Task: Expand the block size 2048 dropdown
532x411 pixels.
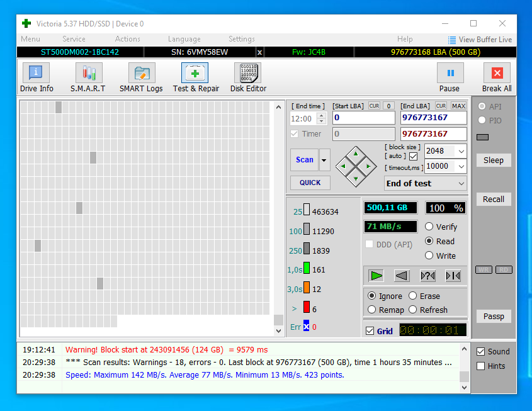Action: (x=461, y=151)
